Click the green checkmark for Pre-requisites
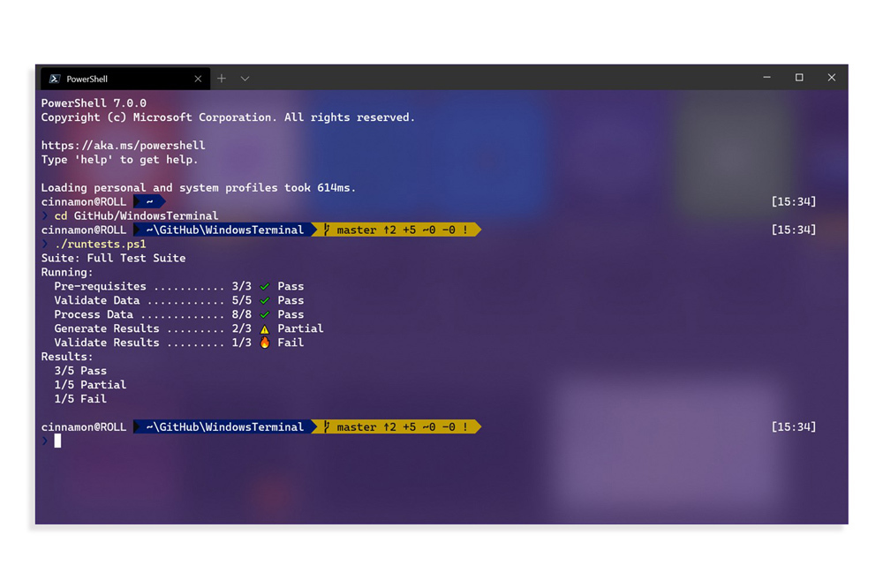The image size is (883, 588). tap(265, 287)
